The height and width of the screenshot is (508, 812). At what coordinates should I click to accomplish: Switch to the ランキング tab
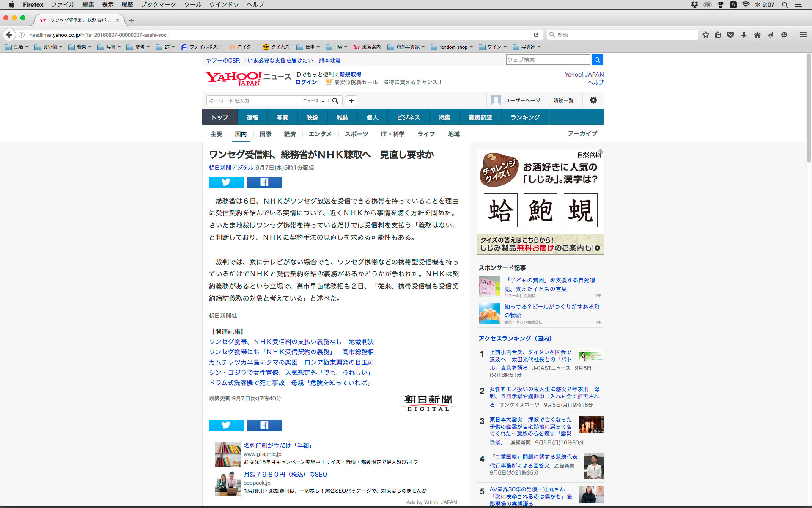point(525,117)
